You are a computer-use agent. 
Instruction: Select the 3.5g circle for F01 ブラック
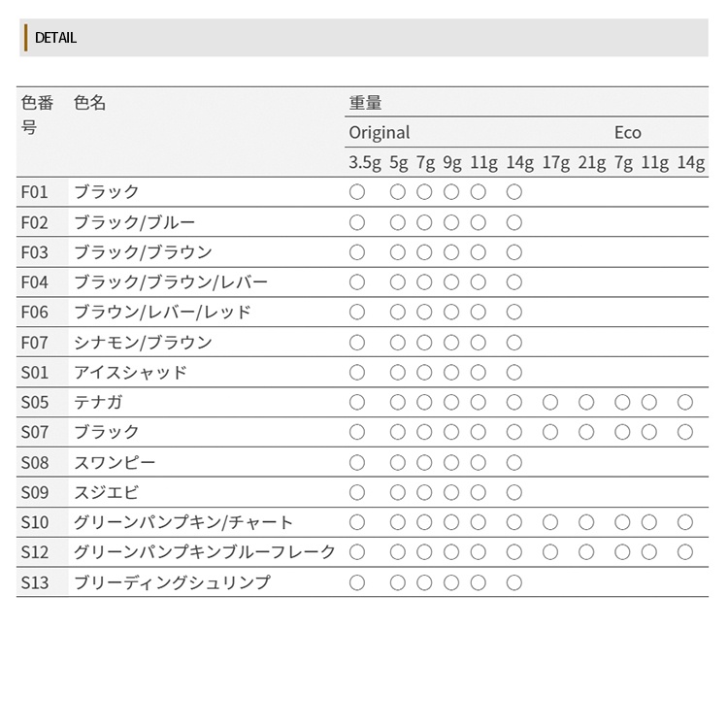point(357,192)
